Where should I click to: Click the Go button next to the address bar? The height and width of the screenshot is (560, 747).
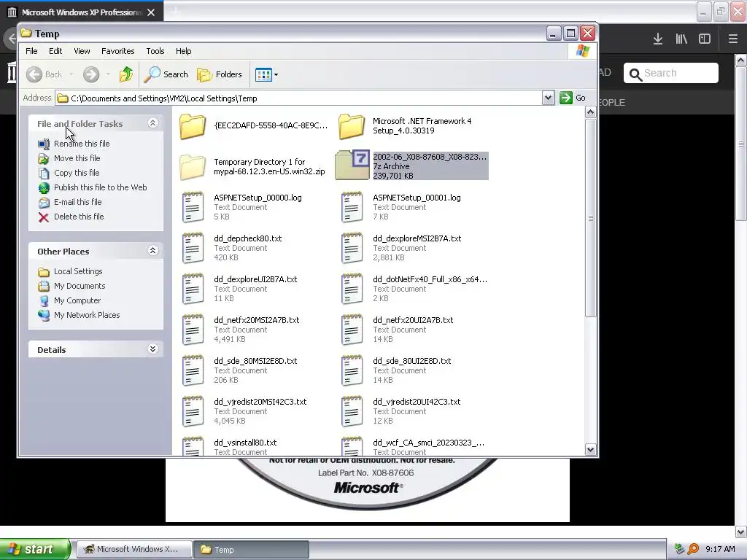573,98
